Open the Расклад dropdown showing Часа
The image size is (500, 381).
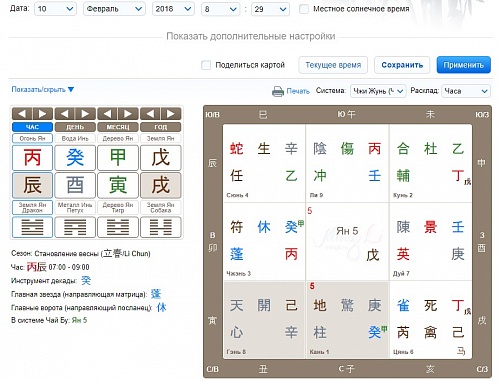point(466,91)
